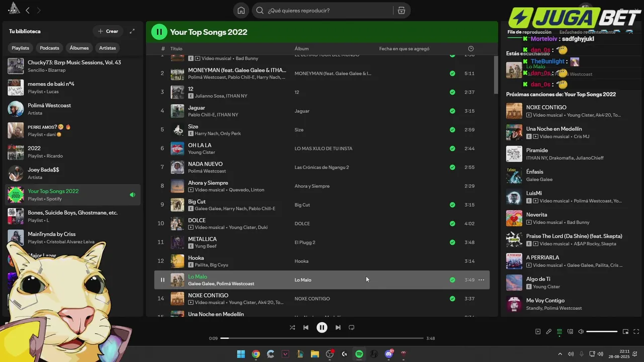Seek within the song progress bar
Viewport: 644px width, 362px height.
[x=322, y=338]
